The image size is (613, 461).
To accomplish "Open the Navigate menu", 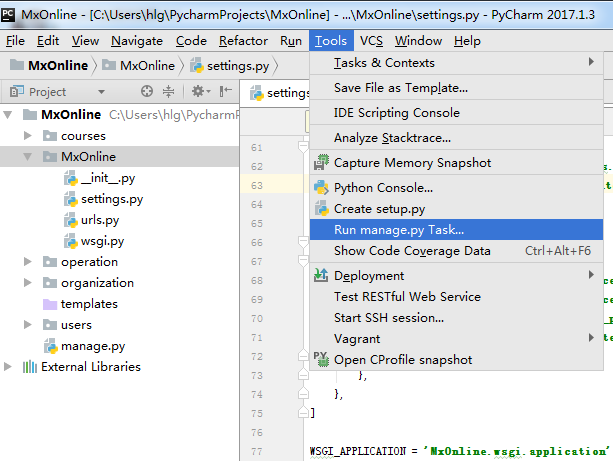I will click(137, 41).
